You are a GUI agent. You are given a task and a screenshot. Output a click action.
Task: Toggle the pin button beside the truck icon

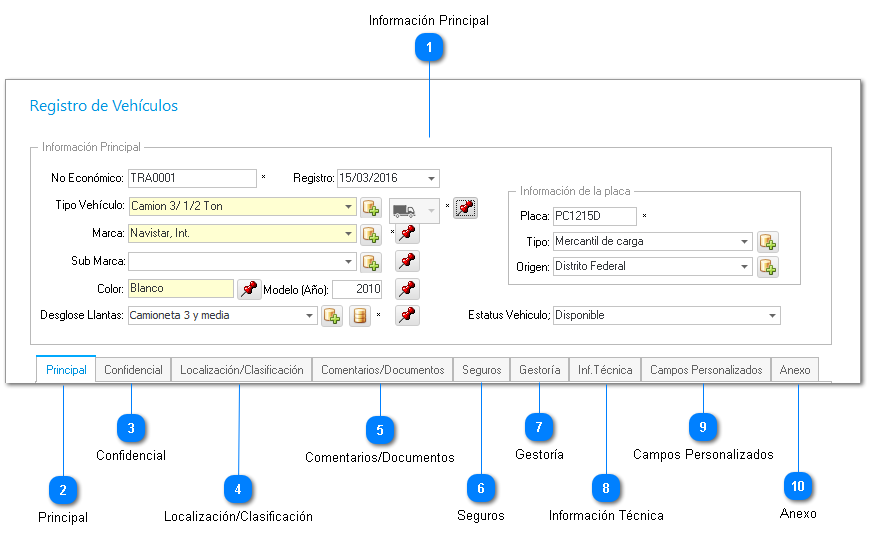click(465, 207)
